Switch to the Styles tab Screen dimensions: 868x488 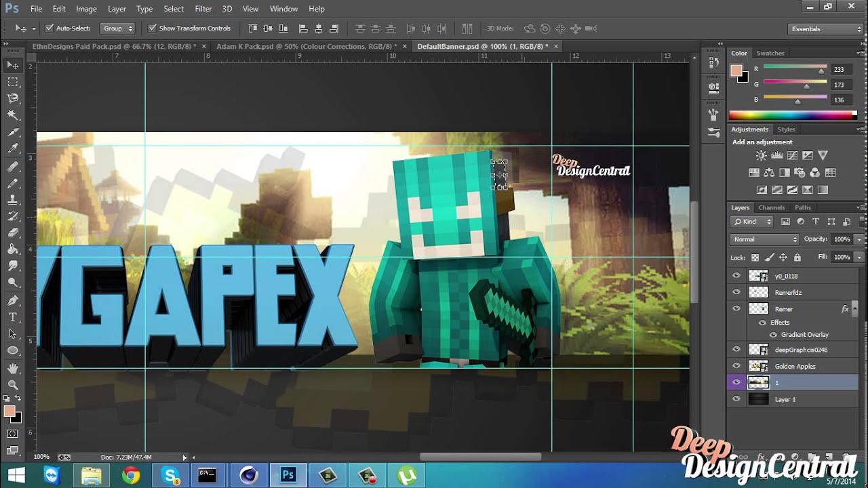786,129
